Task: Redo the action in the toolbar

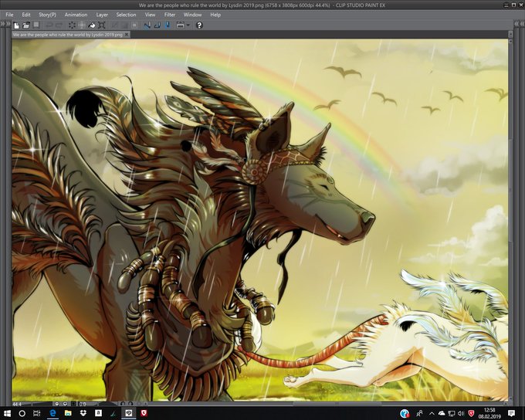Action: (59, 25)
